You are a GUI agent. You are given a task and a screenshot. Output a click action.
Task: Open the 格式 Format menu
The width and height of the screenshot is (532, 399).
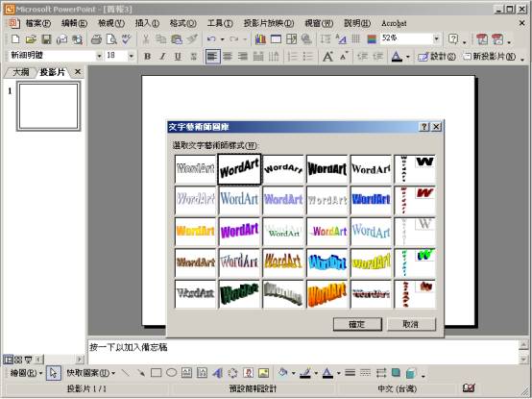[x=183, y=23]
